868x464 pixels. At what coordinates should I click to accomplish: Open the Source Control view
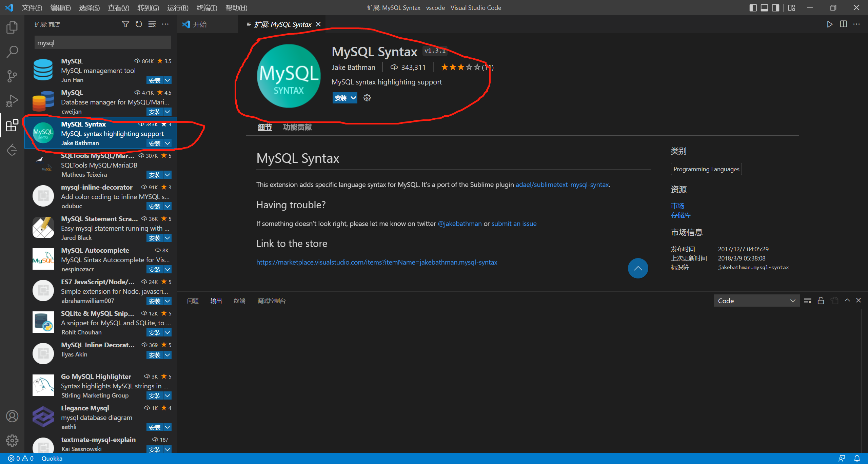point(12,76)
